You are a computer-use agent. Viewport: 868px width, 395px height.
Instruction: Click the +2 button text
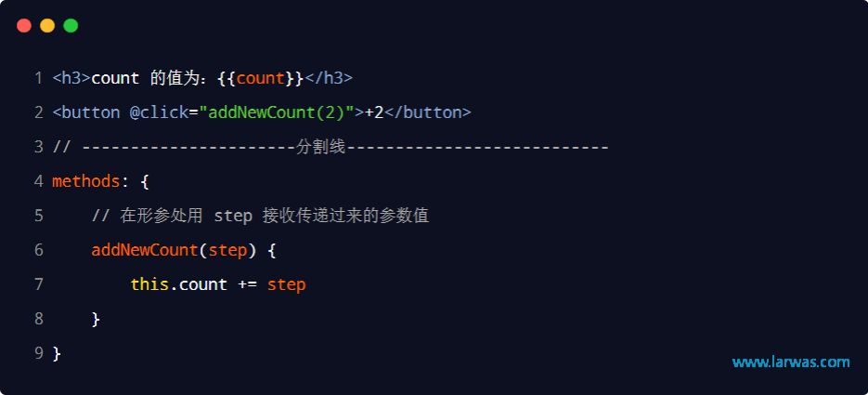click(x=374, y=112)
